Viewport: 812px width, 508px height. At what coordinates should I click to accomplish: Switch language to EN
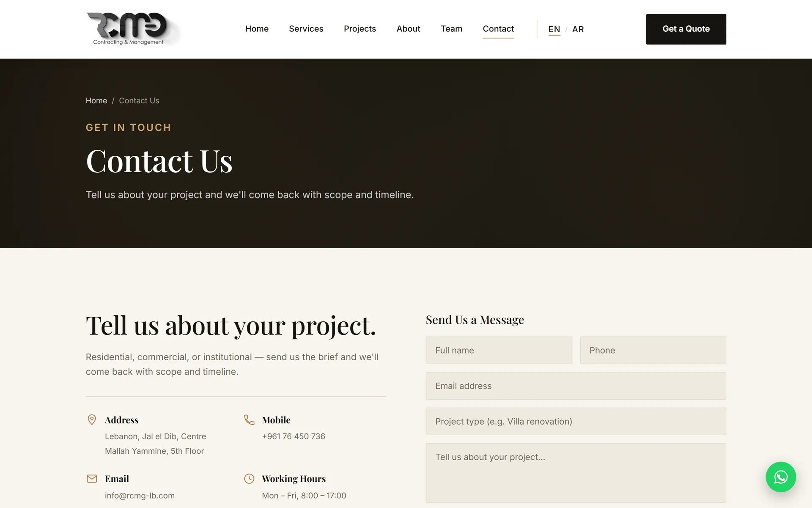pos(554,29)
